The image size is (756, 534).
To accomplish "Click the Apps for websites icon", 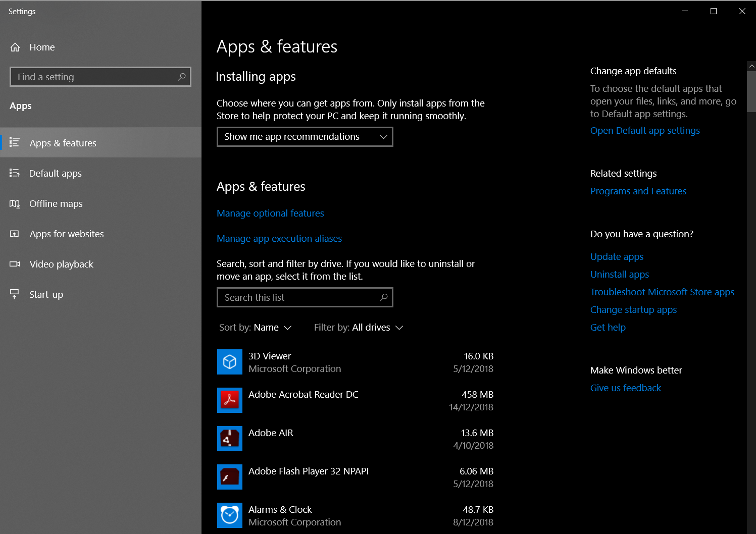I will point(15,234).
